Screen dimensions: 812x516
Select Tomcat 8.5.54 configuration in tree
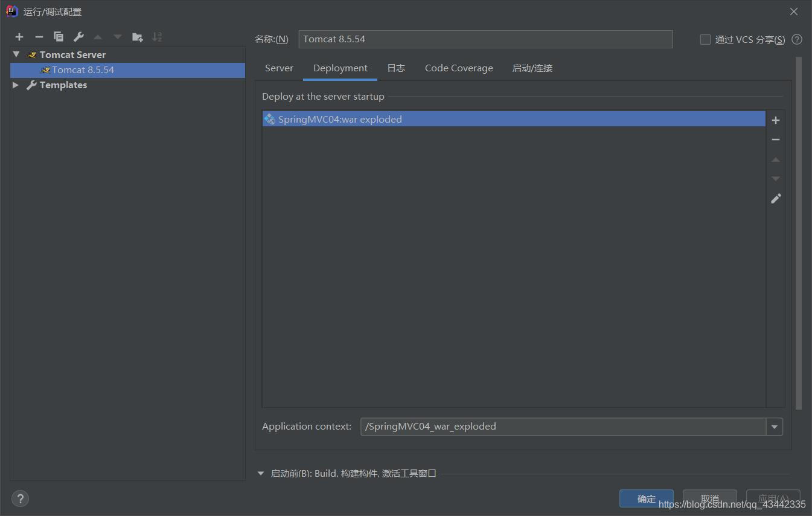[127, 70]
